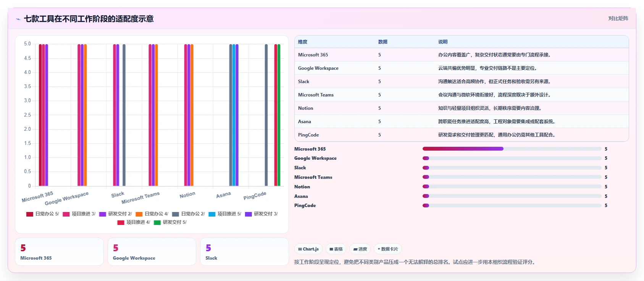Image resolution: width=644 pixels, height=281 pixels.
Task: Click the 数据 column header
Action: click(383, 42)
